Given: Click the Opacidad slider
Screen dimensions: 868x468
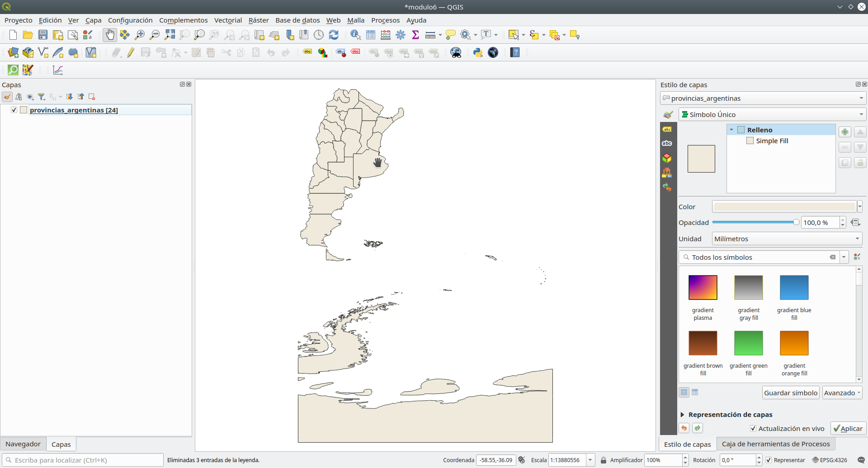Looking at the screenshot, I should point(755,222).
